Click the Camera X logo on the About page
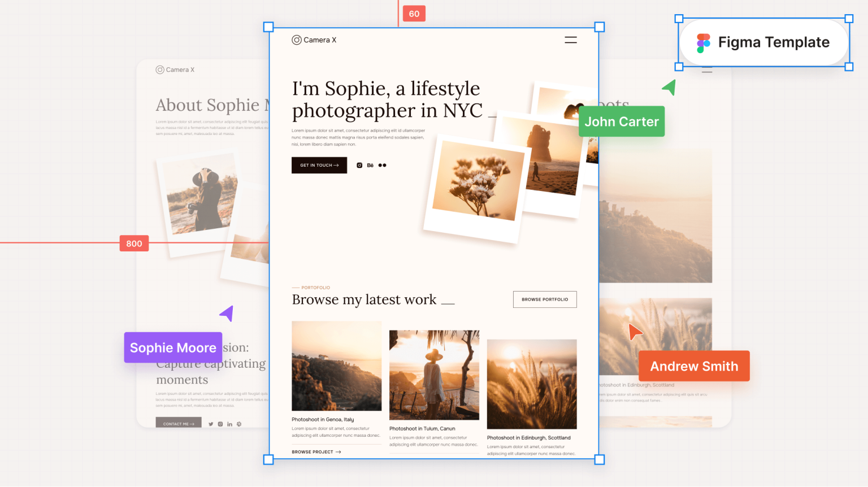 pos(160,69)
